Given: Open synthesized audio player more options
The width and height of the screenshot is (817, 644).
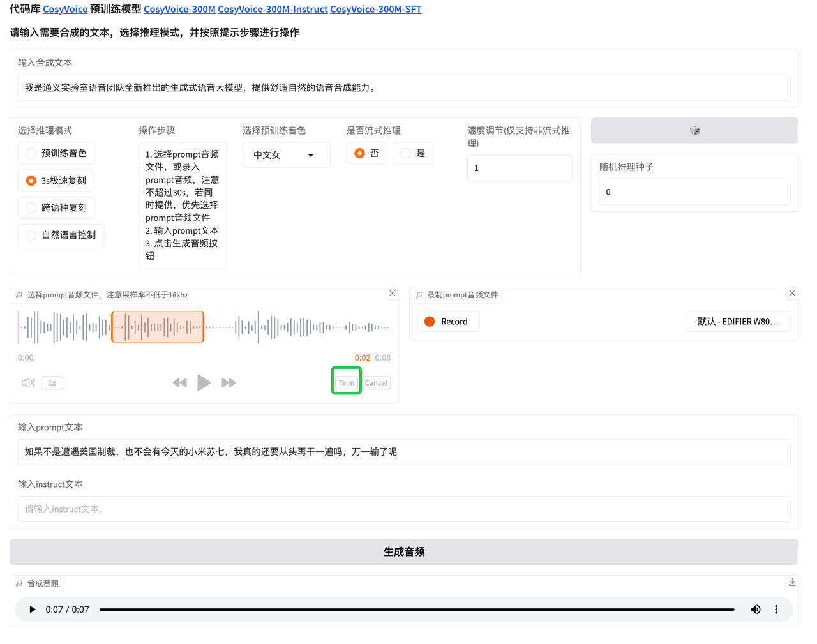Looking at the screenshot, I should click(776, 610).
